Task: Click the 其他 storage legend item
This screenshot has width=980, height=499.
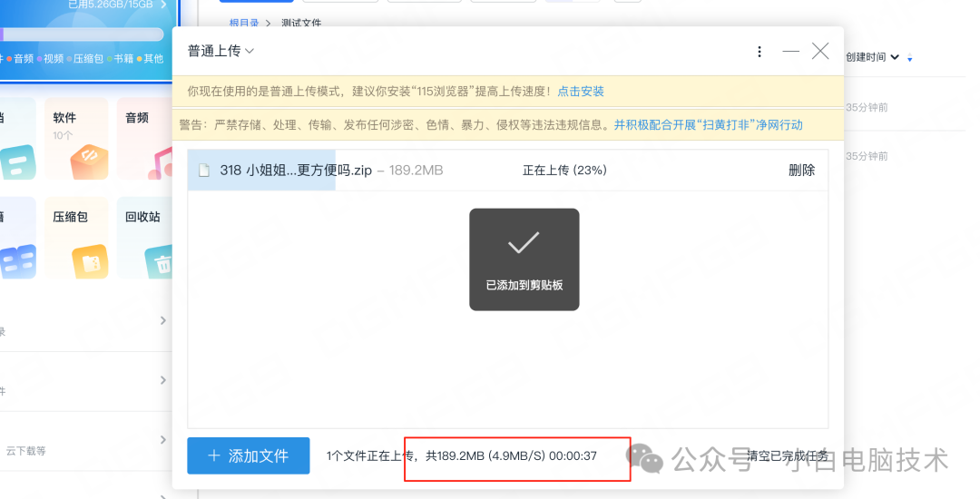Action: click(x=150, y=59)
